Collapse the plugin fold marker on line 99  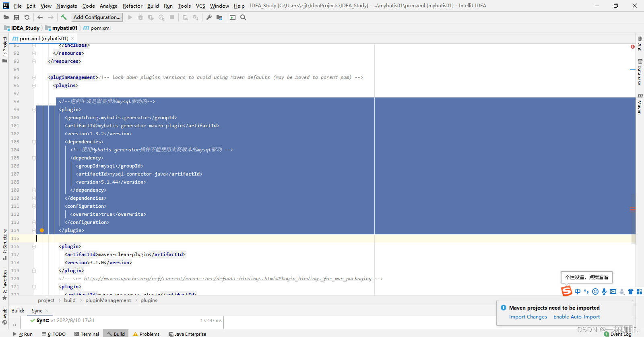pos(34,110)
